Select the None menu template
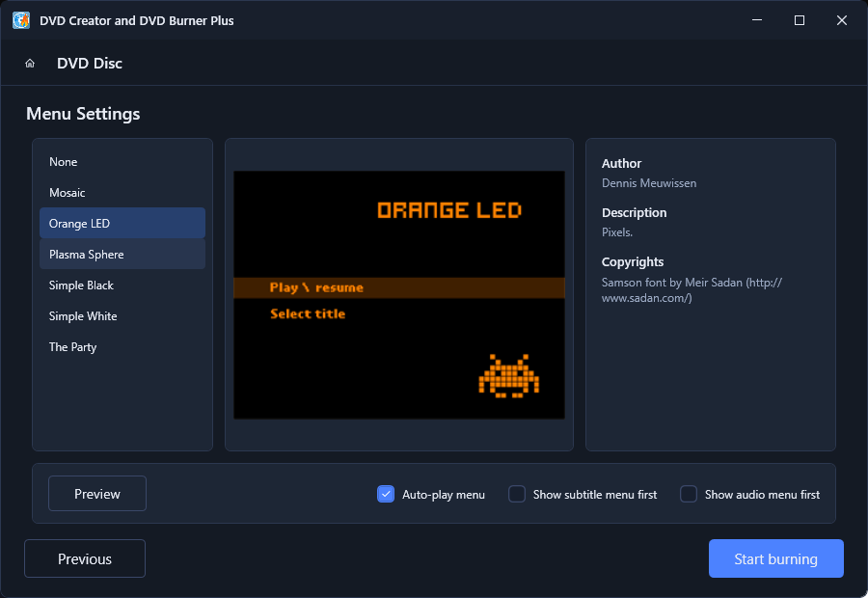868x598 pixels. [122, 162]
